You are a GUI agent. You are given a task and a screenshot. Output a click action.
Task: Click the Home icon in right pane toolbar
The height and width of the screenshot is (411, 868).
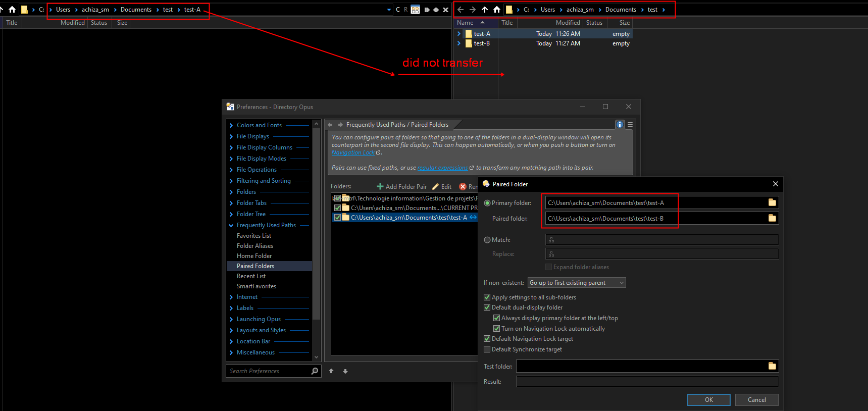coord(497,10)
